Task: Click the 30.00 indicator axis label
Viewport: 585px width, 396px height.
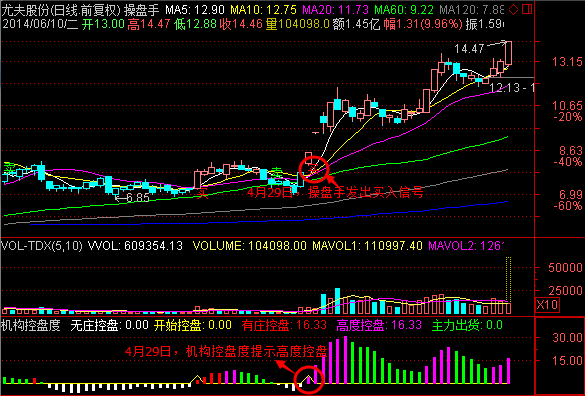Action: click(567, 338)
